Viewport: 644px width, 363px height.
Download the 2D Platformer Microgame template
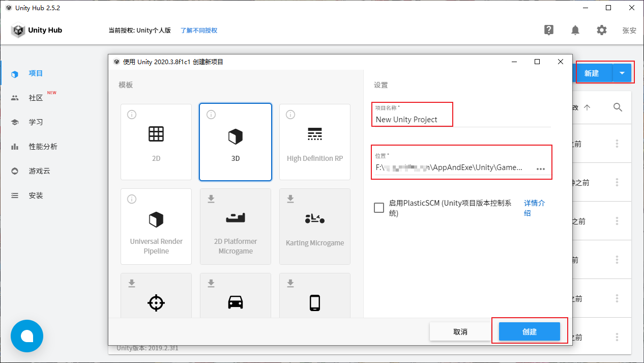(x=235, y=226)
